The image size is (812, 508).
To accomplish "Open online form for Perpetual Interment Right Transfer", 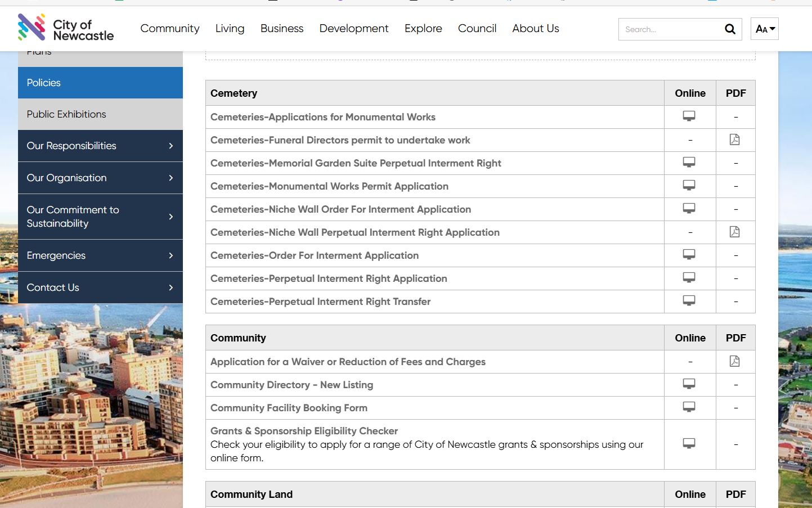I will (689, 300).
